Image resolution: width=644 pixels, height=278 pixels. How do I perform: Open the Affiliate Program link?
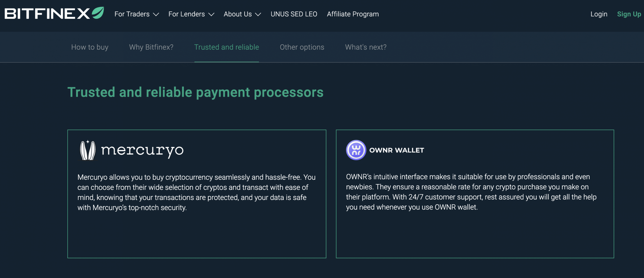pos(353,14)
